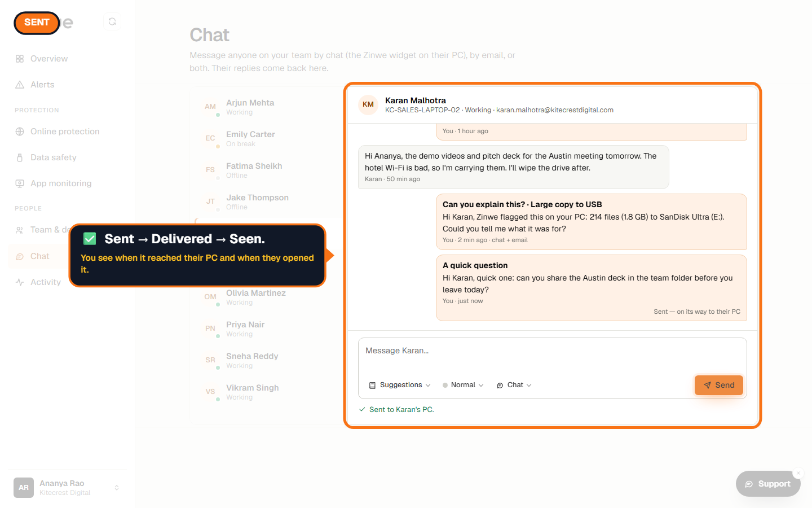Image resolution: width=812 pixels, height=508 pixels.
Task: Send the message with Send button
Action: click(x=719, y=385)
